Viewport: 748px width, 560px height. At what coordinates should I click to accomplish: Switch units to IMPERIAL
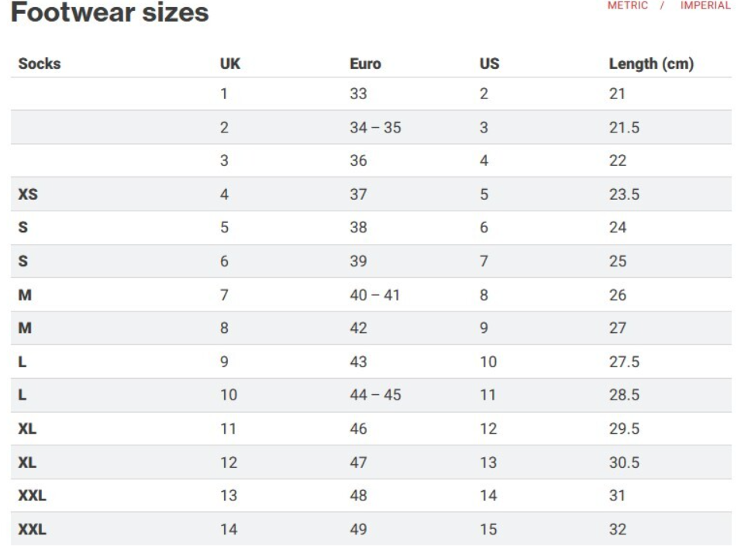705,5
